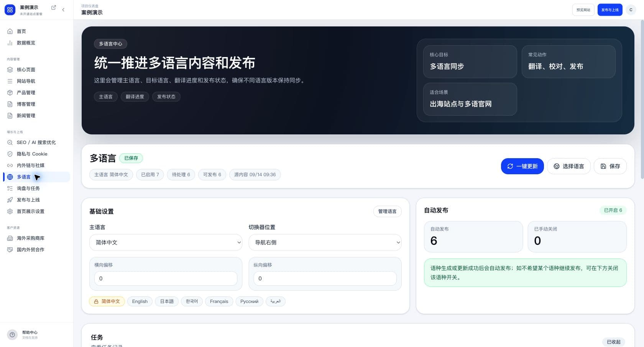644x347 pixels.
Task: Open 切换器位置 dropdown showing 导航右侧
Action: [x=325, y=242]
